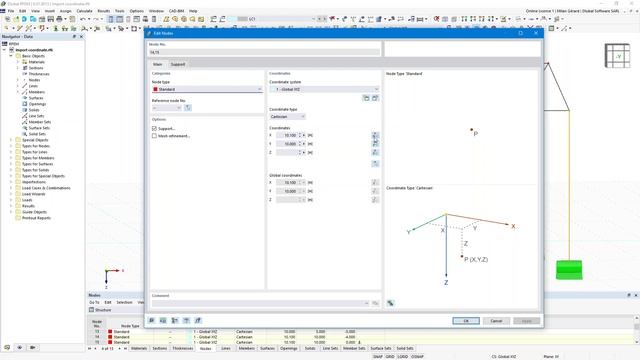Click the Node No. input field

[x=264, y=52]
